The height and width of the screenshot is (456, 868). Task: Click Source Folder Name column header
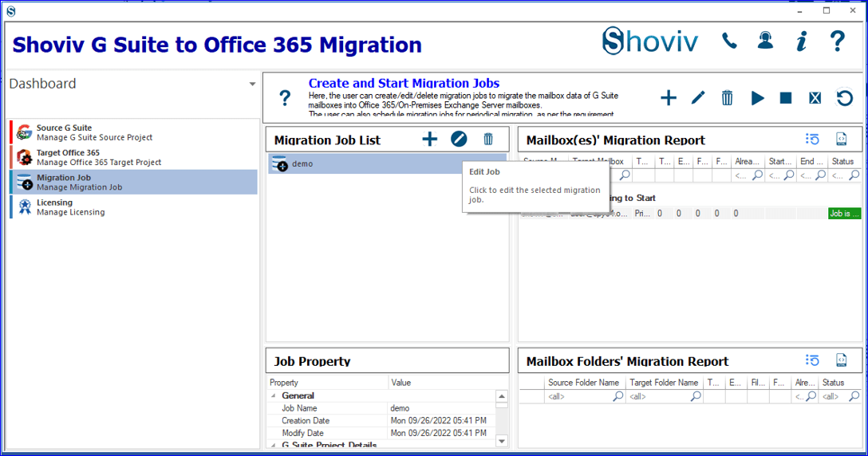point(584,383)
